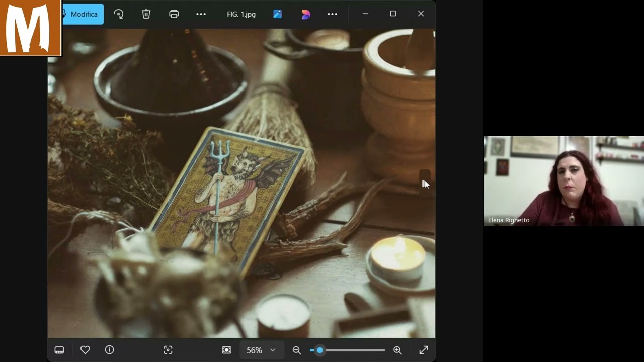This screenshot has width=644, height=362.
Task: Click the next image arrow on the right edge
Action: click(x=425, y=184)
